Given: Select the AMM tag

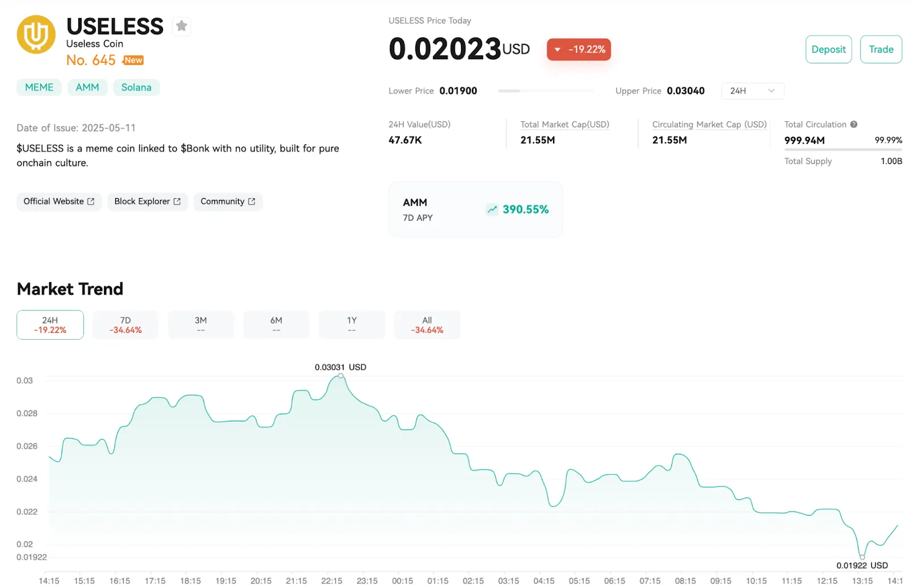Looking at the screenshot, I should [x=87, y=87].
